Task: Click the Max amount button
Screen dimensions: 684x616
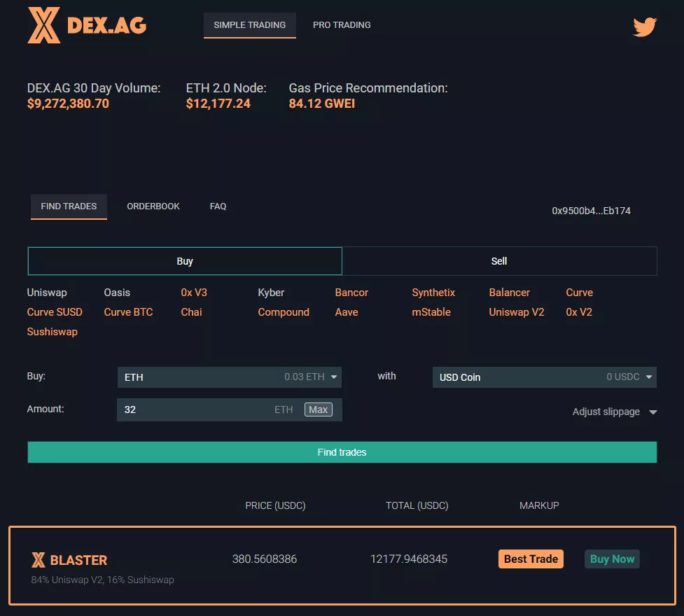Action: pyautogui.click(x=319, y=409)
